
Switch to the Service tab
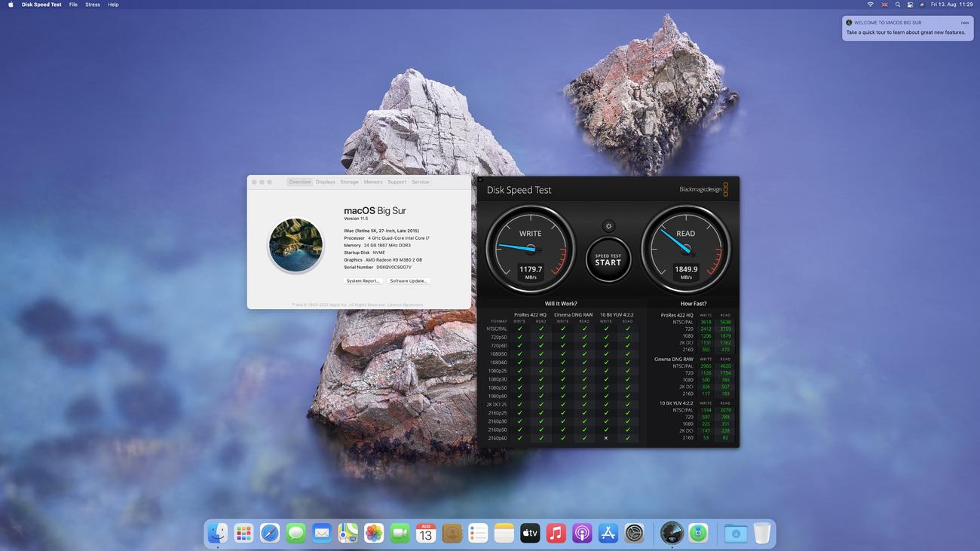click(x=421, y=182)
